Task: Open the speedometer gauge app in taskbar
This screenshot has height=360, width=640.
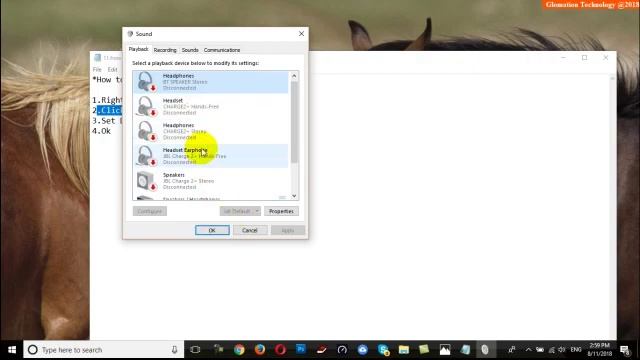Action: pos(342,350)
